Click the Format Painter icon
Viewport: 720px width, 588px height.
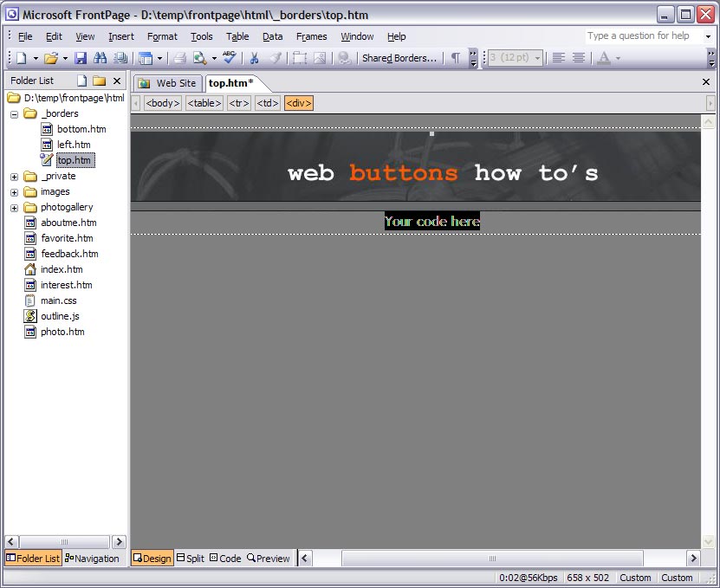click(275, 58)
